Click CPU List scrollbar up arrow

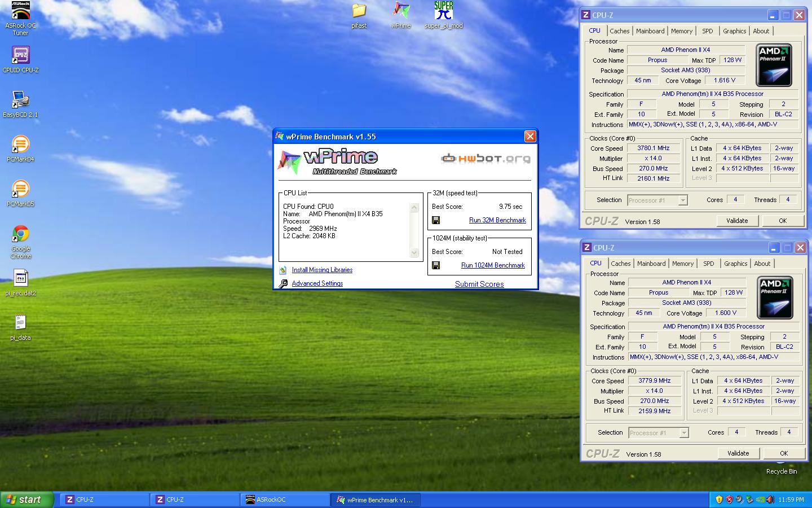[414, 208]
